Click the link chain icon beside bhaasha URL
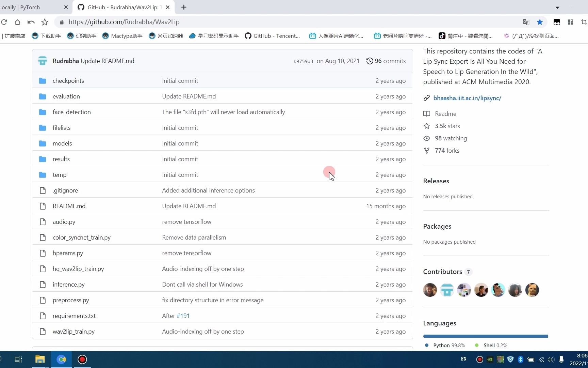 pyautogui.click(x=427, y=98)
